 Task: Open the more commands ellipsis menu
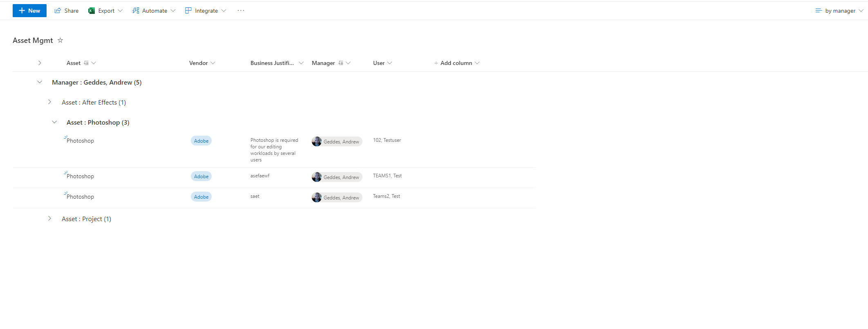click(241, 11)
